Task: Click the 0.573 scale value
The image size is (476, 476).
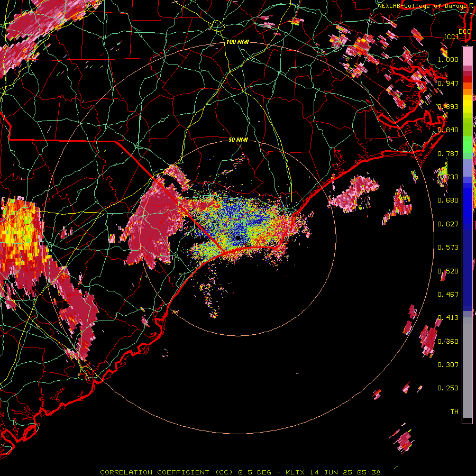Action: (x=448, y=248)
